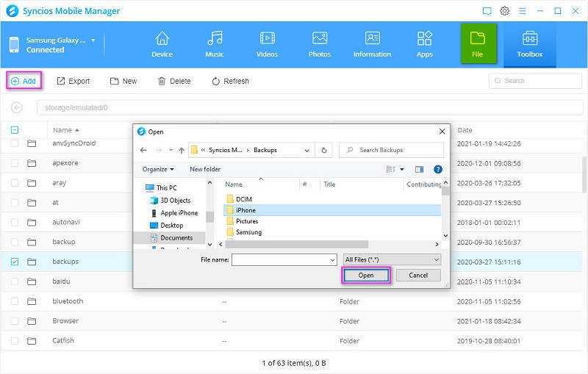Sort by the Name column header
The height and width of the screenshot is (374, 588).
65,130
